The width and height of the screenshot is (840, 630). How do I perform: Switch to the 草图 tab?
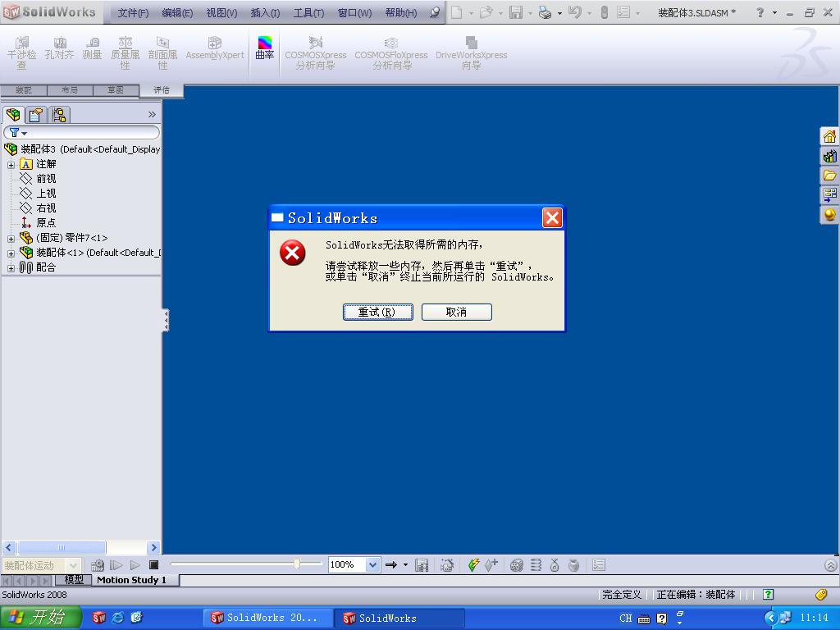point(116,90)
